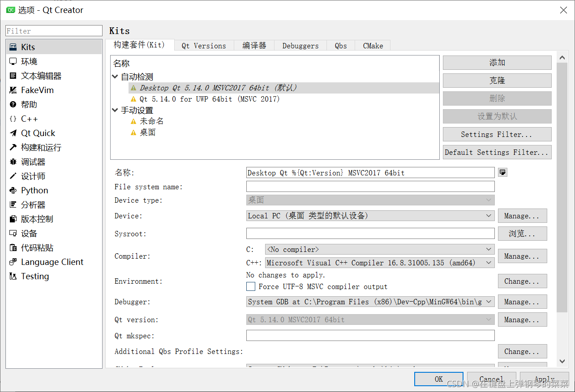
Task: Open the C++ category icon
Action: 13,119
